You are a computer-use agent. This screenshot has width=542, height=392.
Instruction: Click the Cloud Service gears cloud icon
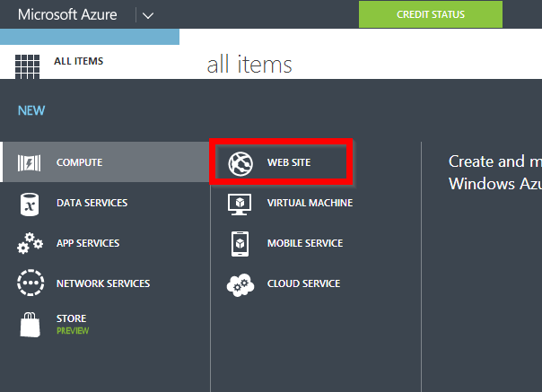[240, 285]
